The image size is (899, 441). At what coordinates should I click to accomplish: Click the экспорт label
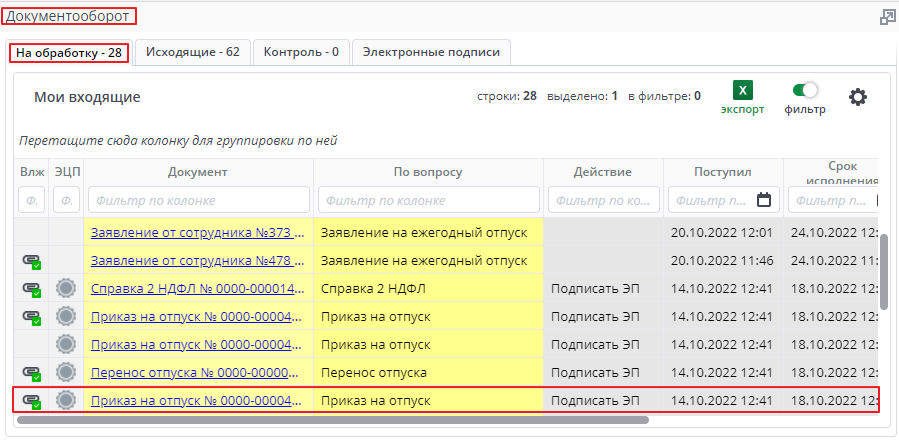[x=742, y=110]
